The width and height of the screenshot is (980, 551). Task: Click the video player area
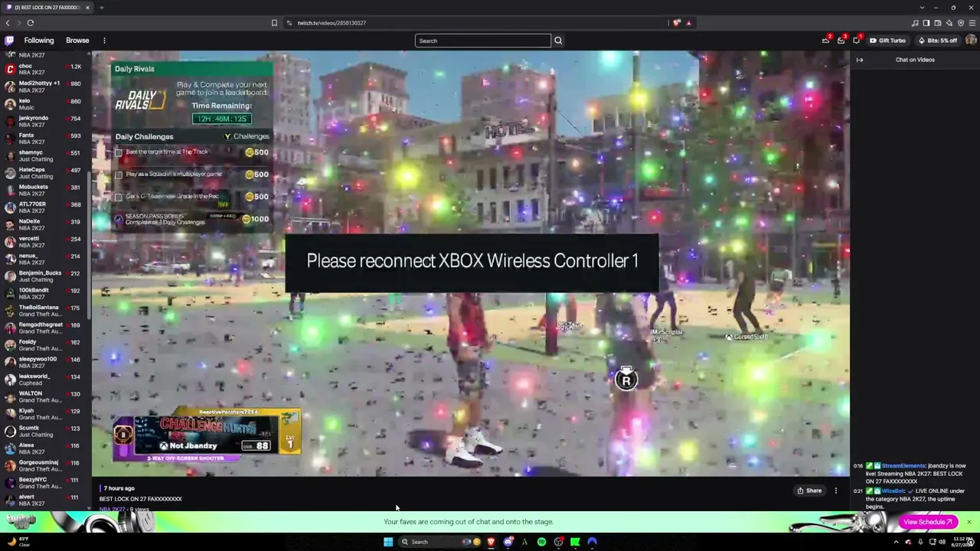[x=471, y=264]
